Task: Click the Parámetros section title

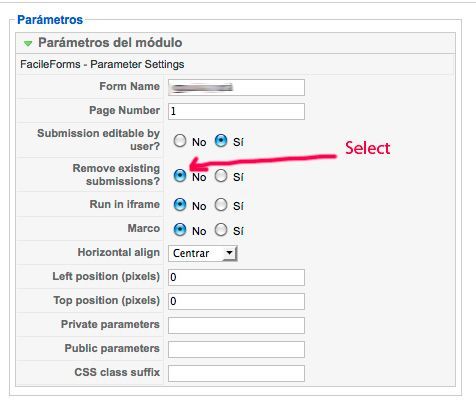Action: [50, 20]
